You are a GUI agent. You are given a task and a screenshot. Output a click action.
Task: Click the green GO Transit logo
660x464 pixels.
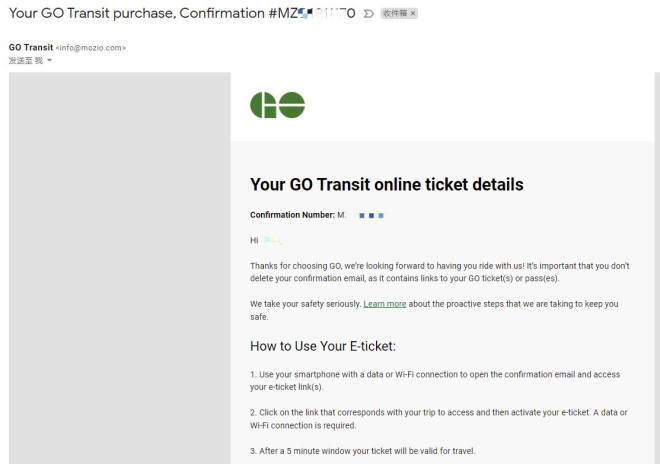click(x=277, y=105)
